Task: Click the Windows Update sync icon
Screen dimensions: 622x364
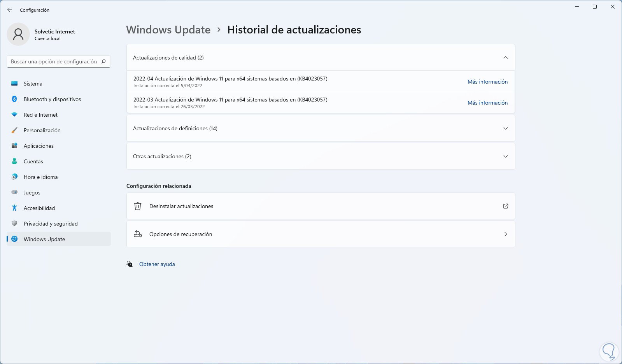Action: (x=14, y=239)
